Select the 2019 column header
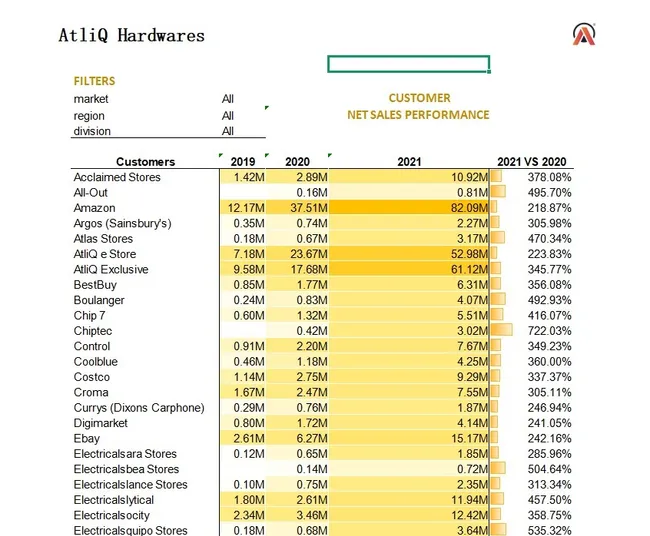Screen dimensions: 650x536 243,162
